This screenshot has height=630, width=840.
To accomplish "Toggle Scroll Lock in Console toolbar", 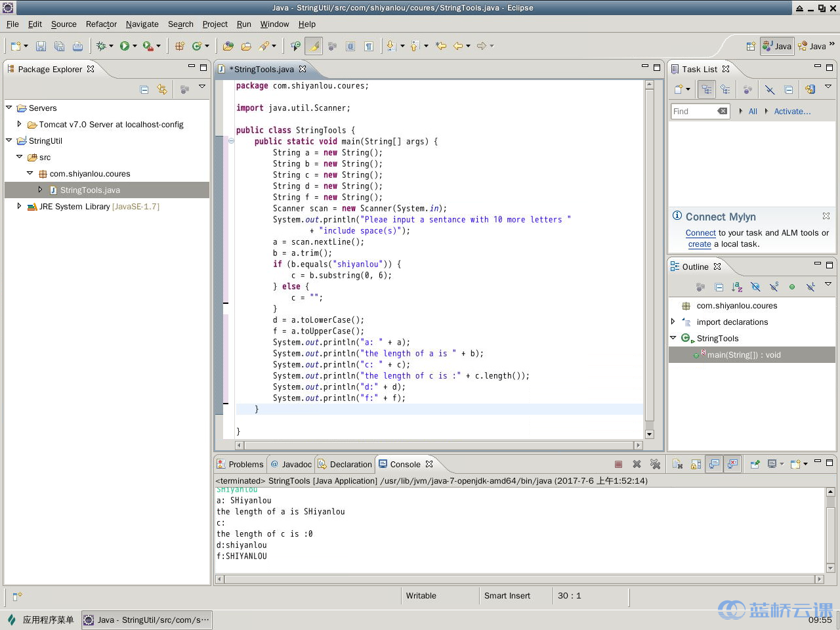I will (x=696, y=464).
